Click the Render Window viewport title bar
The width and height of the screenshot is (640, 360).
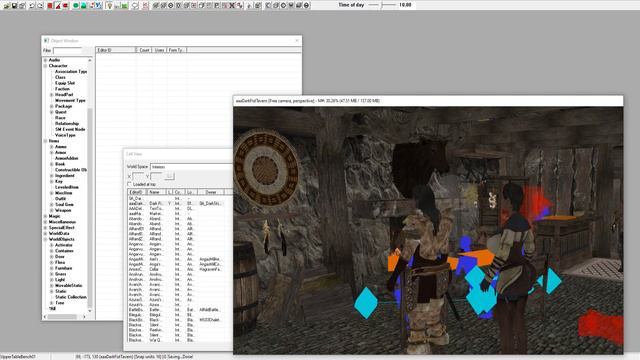[428, 100]
